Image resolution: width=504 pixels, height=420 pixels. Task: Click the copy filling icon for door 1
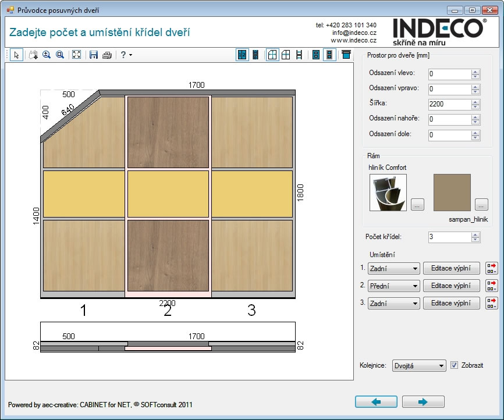pos(492,268)
